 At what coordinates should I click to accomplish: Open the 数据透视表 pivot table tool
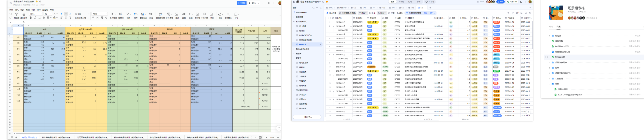tap(160, 14)
